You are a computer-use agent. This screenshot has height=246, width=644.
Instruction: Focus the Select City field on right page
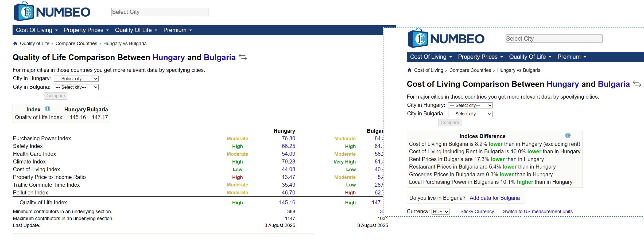coord(554,38)
